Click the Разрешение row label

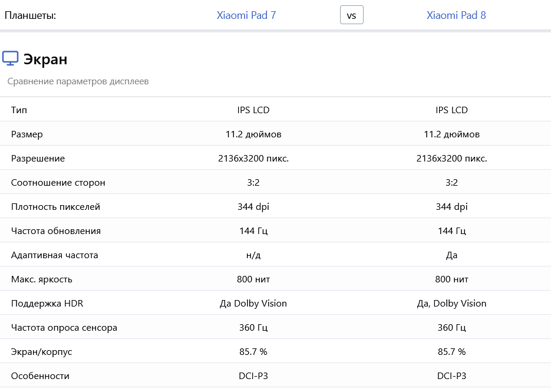point(38,159)
